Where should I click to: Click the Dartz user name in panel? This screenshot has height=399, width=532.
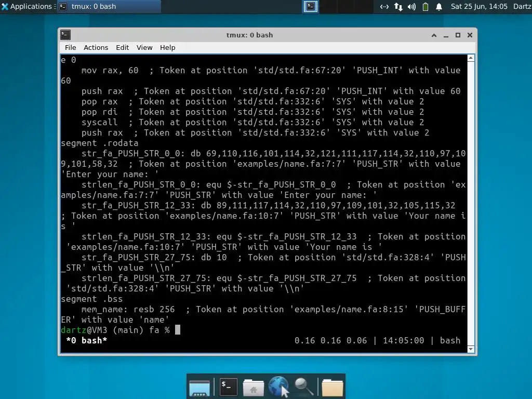[522, 6]
